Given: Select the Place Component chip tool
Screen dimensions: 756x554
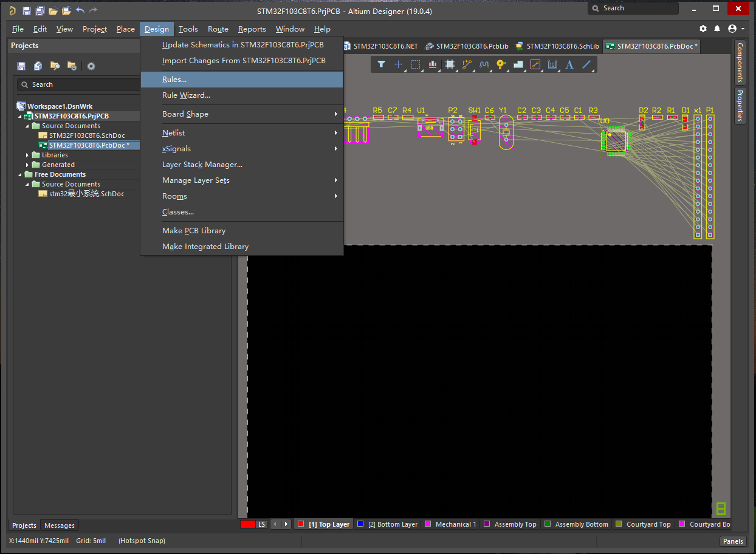Looking at the screenshot, I should pos(450,64).
